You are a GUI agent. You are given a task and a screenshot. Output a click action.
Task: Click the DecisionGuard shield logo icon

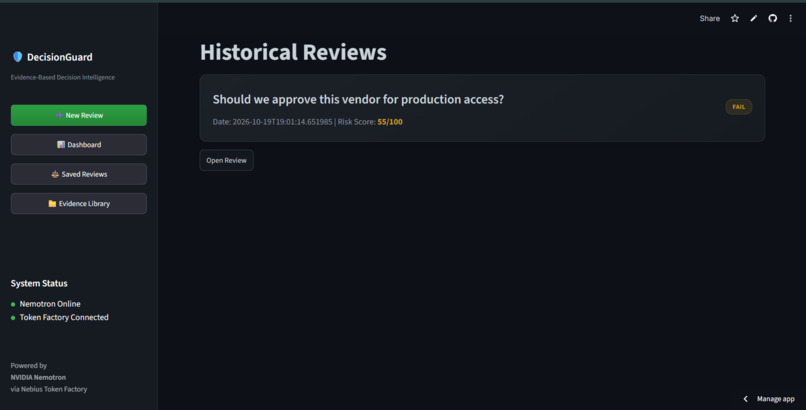click(17, 57)
